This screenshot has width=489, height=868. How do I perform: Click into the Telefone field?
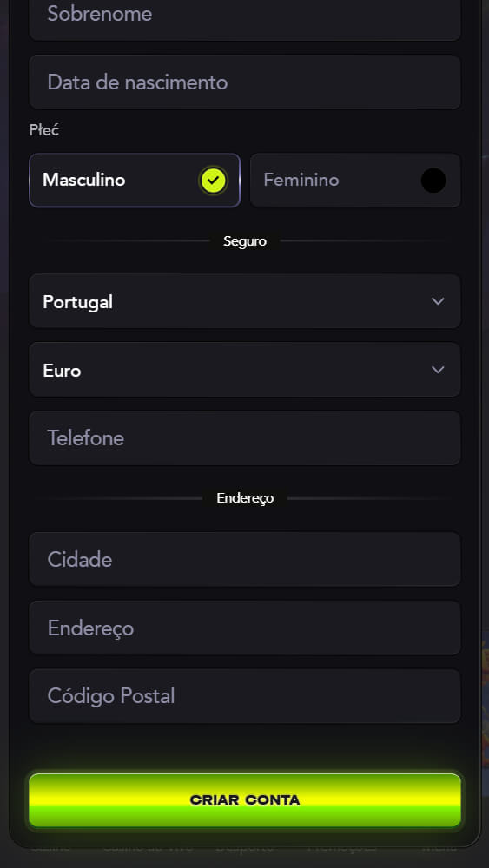[x=245, y=437]
